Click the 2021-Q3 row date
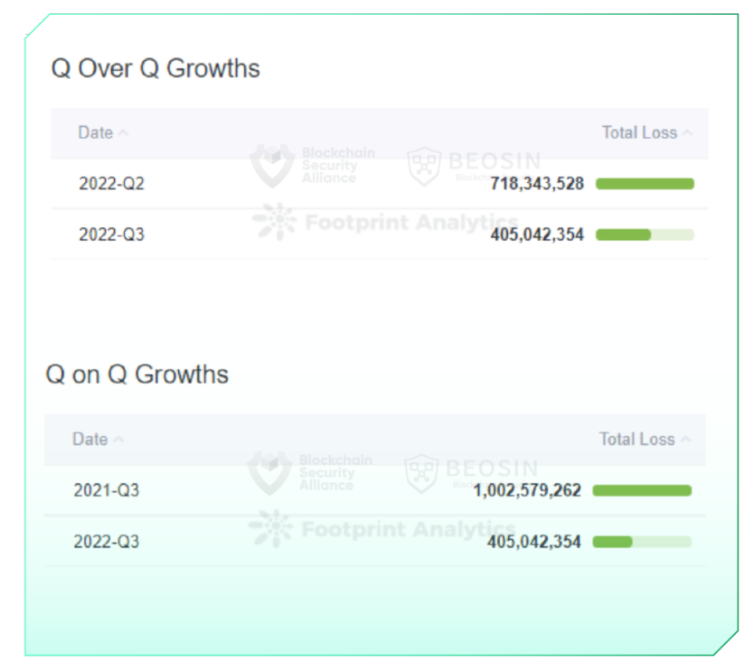Screen dimensions: 755x670 click(106, 490)
